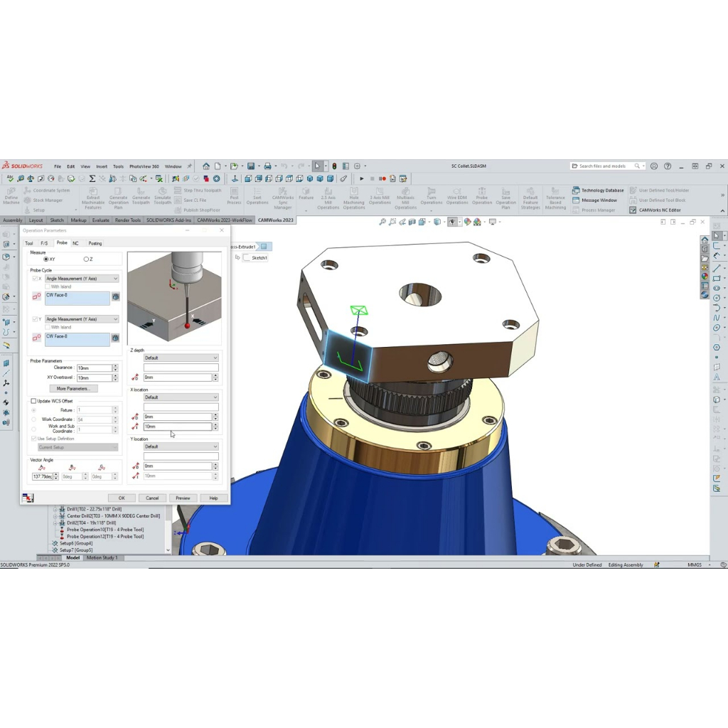Click the SOLIDWORKS Resources home icon in task pane
The width and height of the screenshot is (728, 728).
705,240
